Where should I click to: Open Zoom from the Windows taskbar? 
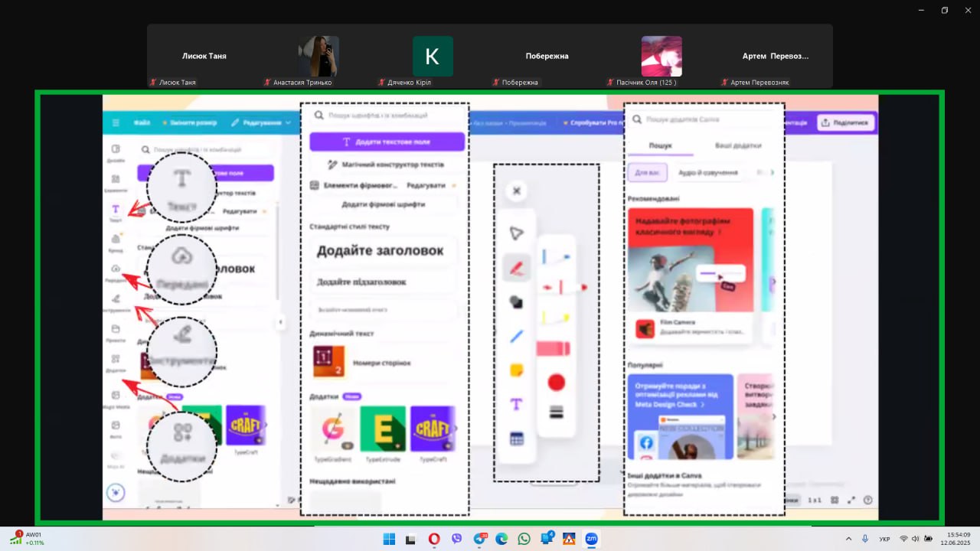(x=592, y=539)
